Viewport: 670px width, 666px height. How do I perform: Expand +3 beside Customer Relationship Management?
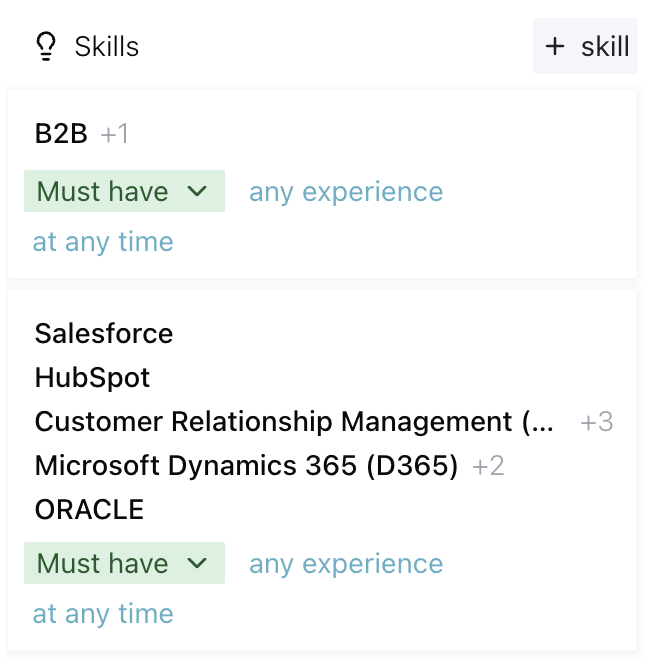click(597, 423)
